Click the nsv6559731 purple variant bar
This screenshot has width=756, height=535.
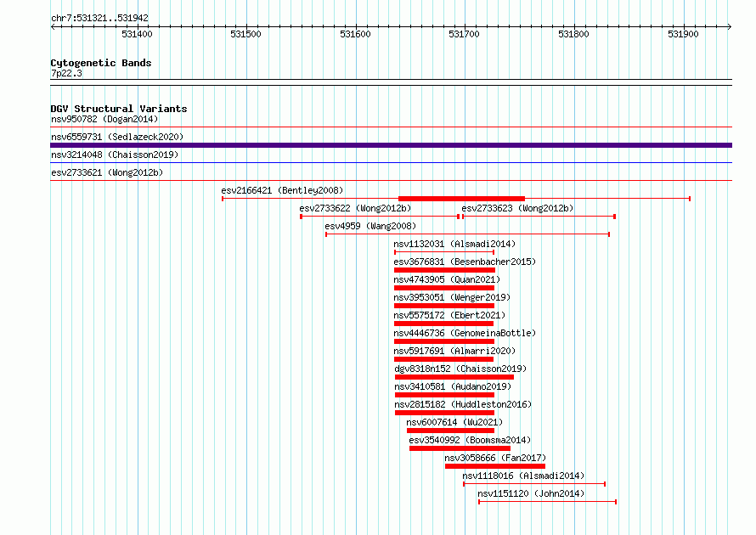tap(391, 145)
